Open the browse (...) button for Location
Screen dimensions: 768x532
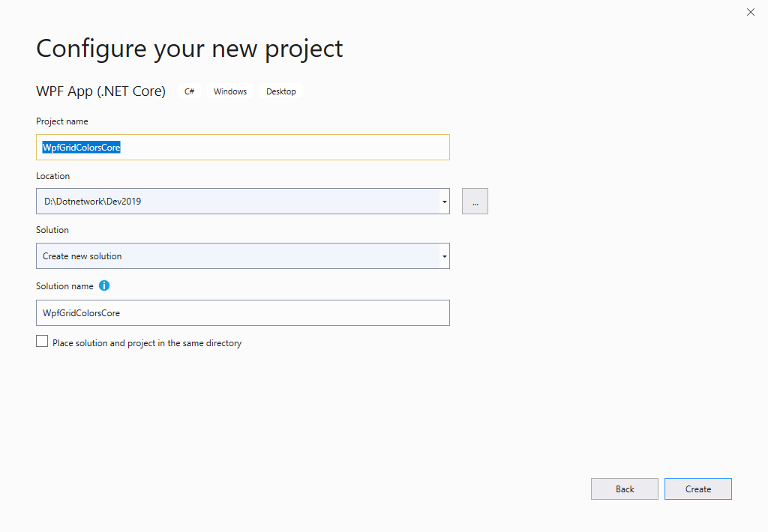click(475, 202)
